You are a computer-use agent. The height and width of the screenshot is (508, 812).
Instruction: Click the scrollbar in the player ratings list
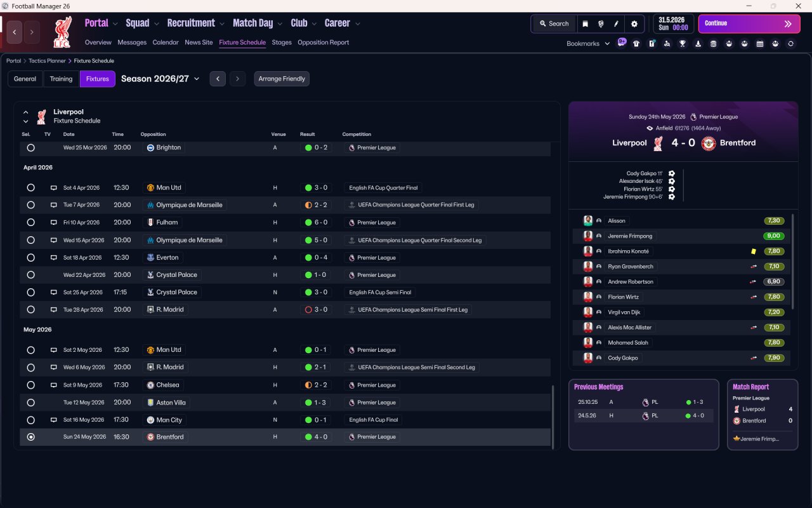pos(793,260)
